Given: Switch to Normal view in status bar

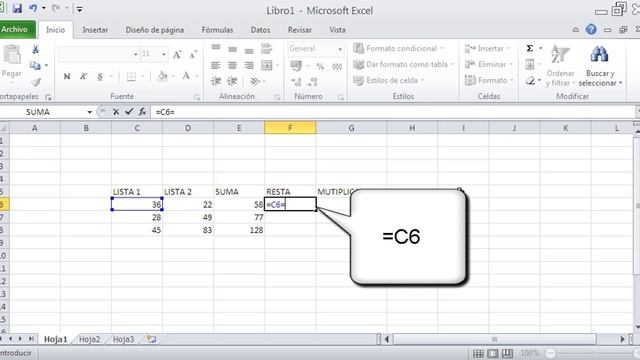Looking at the screenshot, I should 478,353.
